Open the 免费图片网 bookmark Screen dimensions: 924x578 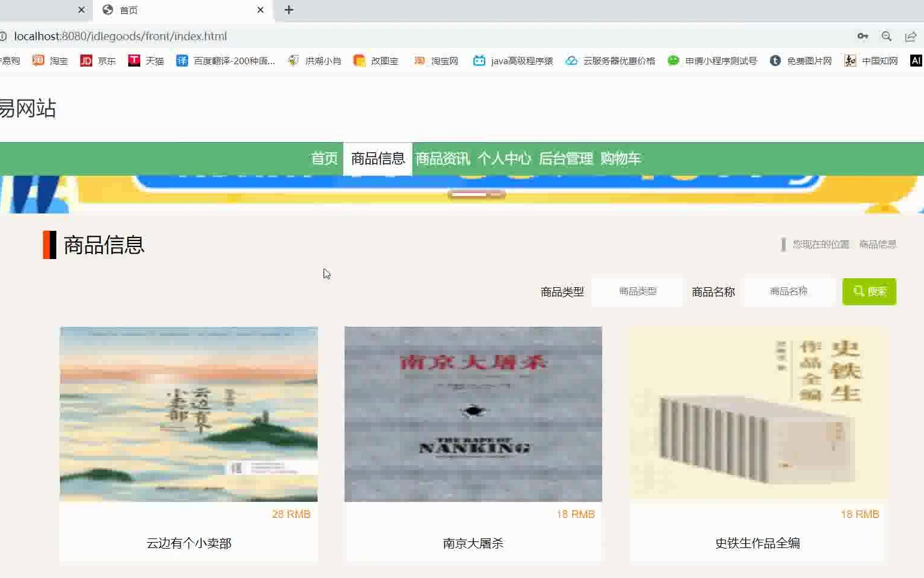[801, 61]
